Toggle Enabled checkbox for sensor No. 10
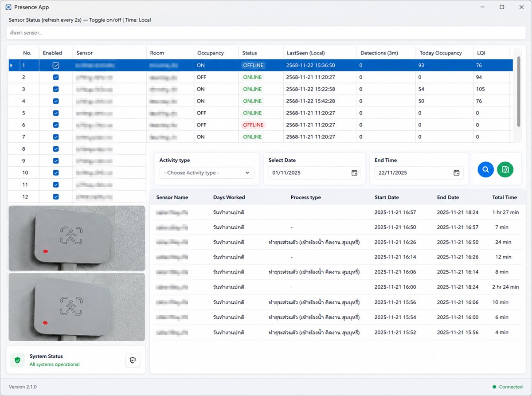This screenshot has width=532, height=396. 55,173
